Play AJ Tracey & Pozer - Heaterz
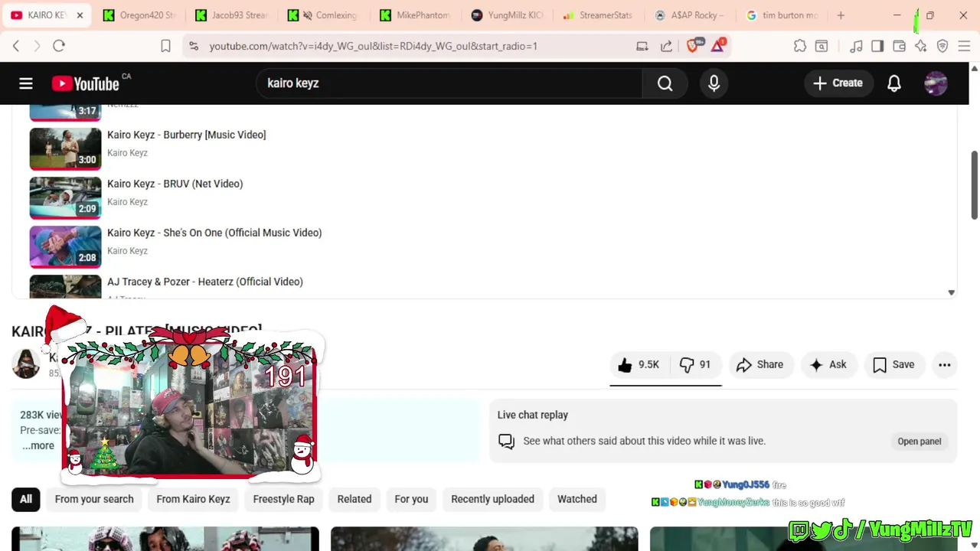The width and height of the screenshot is (980, 551). coord(205,282)
